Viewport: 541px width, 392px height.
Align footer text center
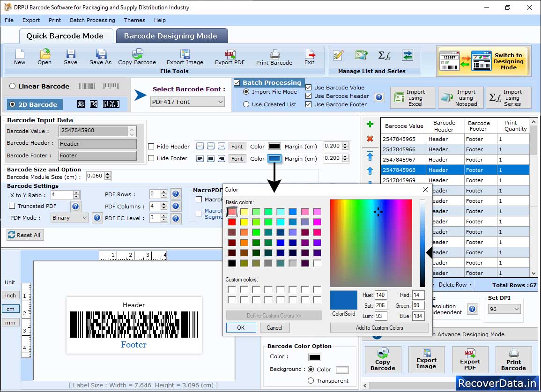pyautogui.click(x=211, y=158)
